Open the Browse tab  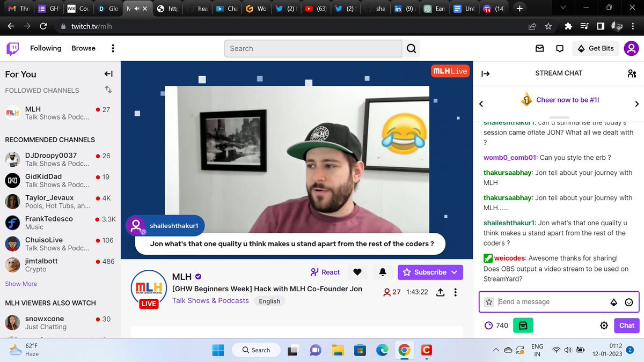[x=84, y=48]
